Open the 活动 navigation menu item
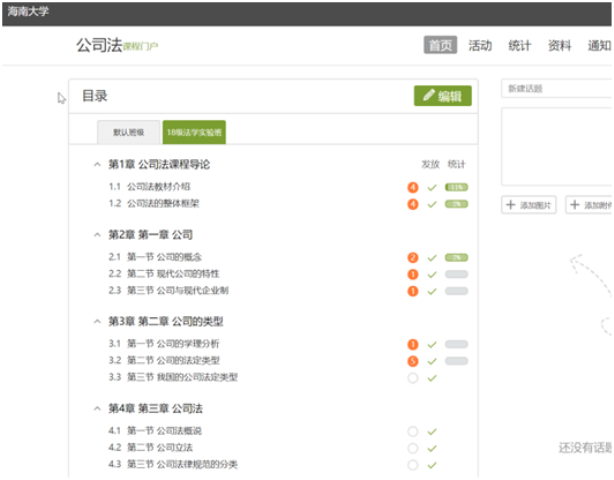 (480, 45)
